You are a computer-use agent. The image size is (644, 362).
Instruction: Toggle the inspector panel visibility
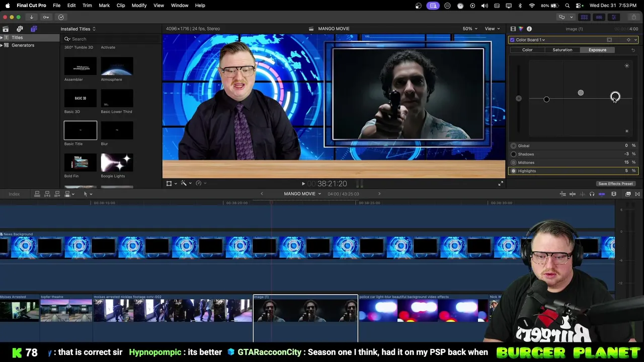[613, 17]
